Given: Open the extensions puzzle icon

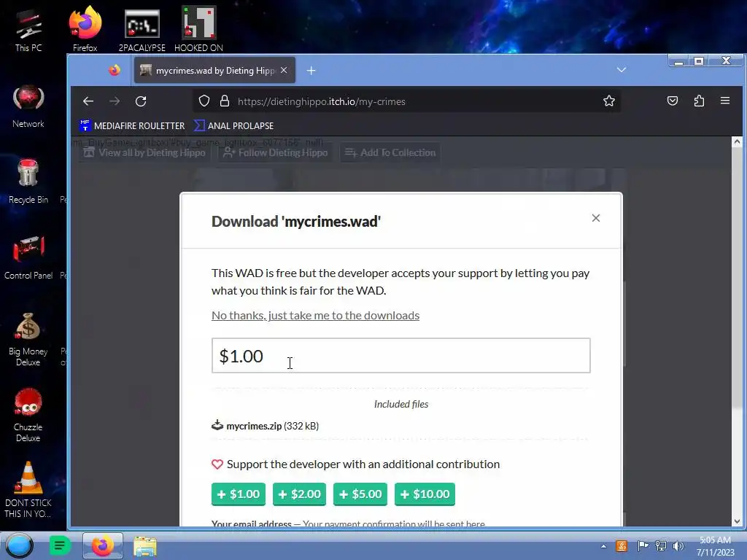Looking at the screenshot, I should tap(699, 101).
